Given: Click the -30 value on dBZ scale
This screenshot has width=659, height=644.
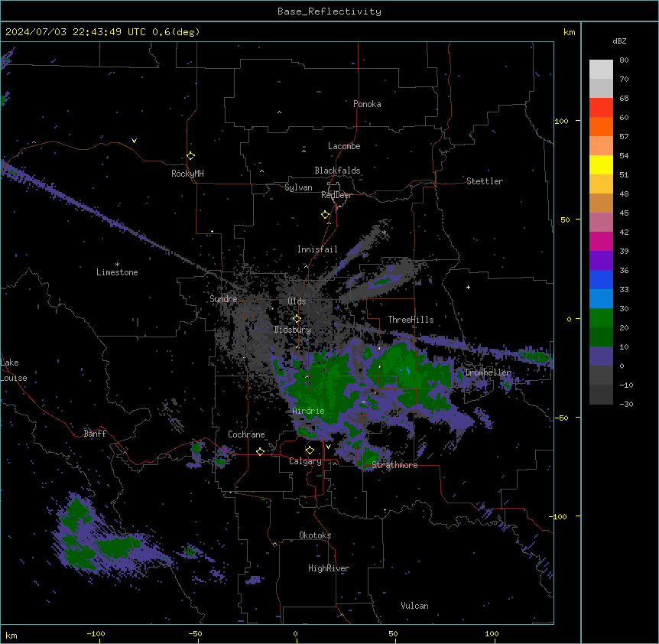Looking at the screenshot, I should [626, 404].
